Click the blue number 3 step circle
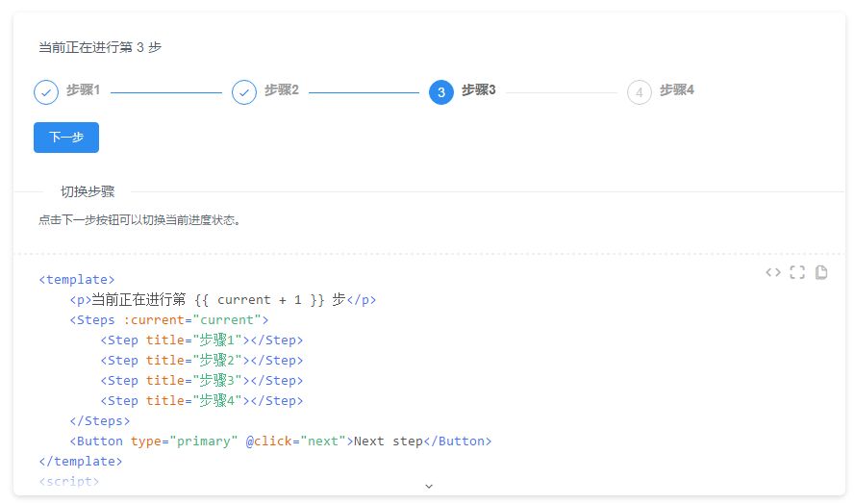The width and height of the screenshot is (855, 504). click(441, 92)
